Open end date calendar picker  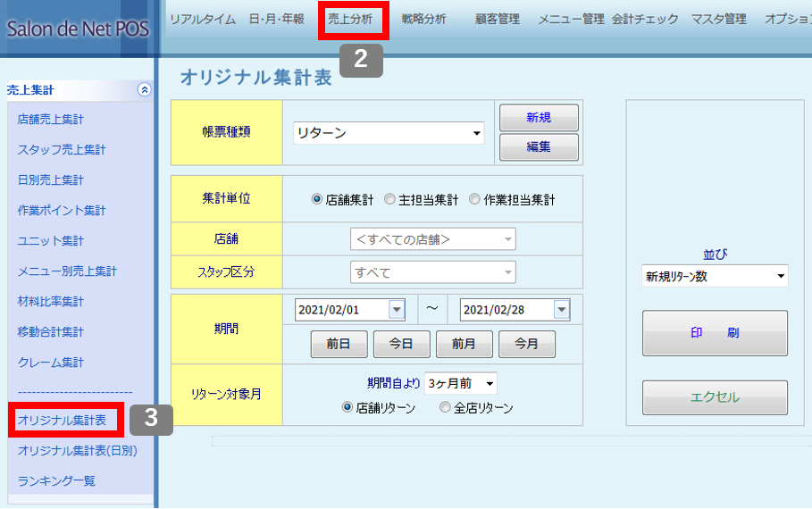pyautogui.click(x=561, y=310)
